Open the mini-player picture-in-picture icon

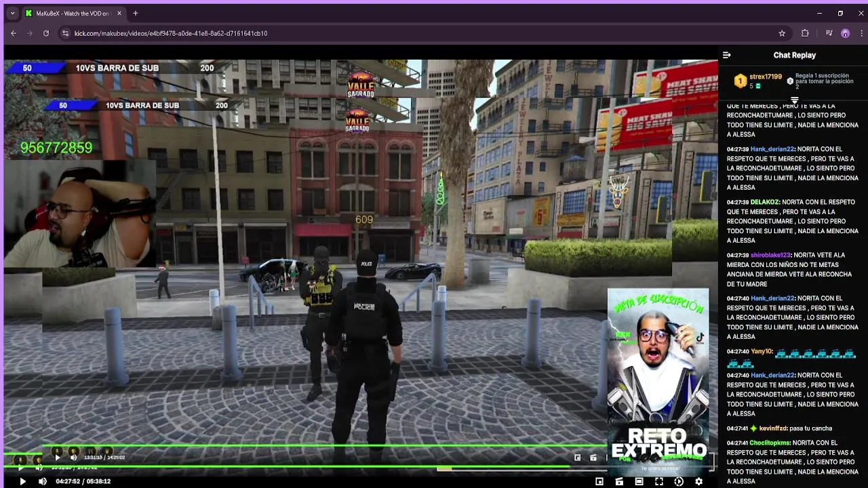599,481
